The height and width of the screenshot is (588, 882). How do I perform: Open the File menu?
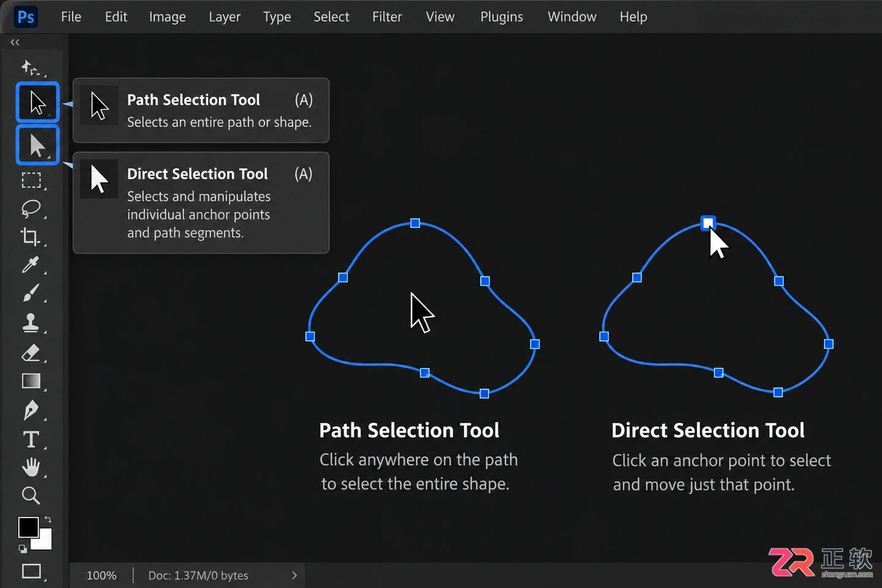pos(71,17)
